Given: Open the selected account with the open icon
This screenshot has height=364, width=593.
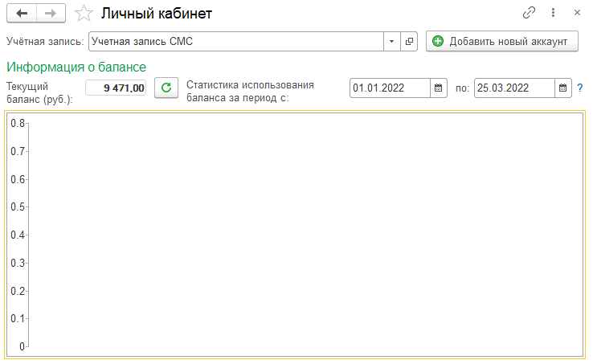Looking at the screenshot, I should click(409, 41).
